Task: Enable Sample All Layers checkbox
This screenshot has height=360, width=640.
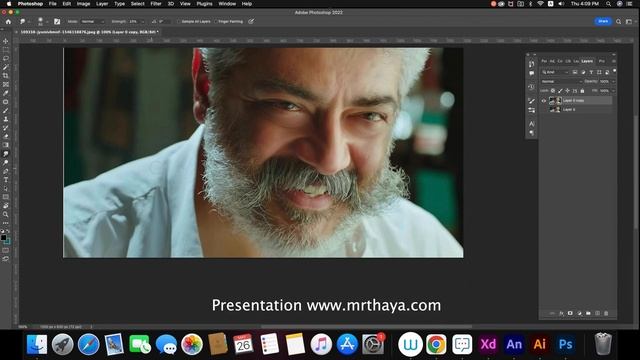Action: click(x=179, y=21)
